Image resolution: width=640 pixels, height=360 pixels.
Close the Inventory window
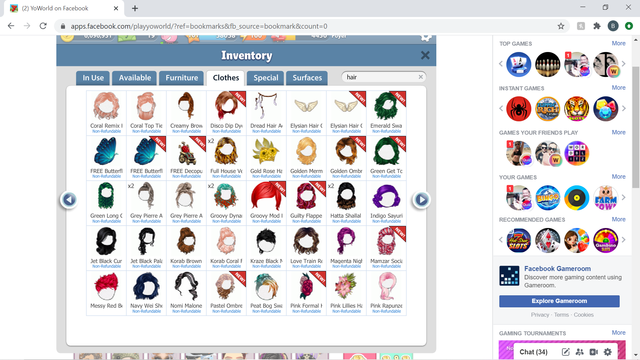(425, 55)
